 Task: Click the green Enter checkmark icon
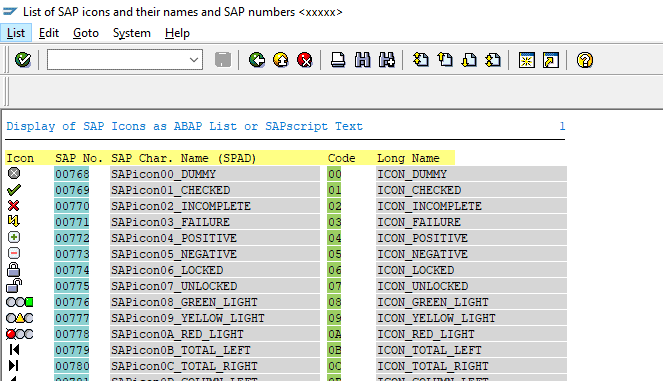point(23,60)
